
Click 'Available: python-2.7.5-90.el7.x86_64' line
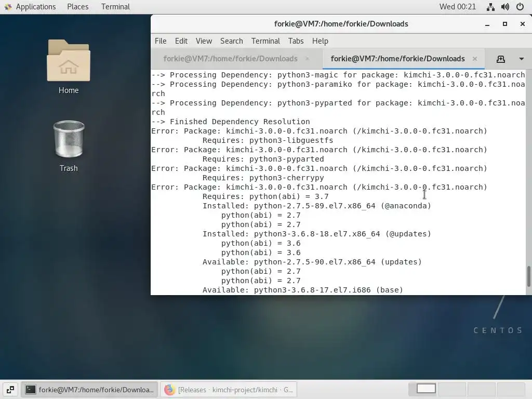click(312, 262)
